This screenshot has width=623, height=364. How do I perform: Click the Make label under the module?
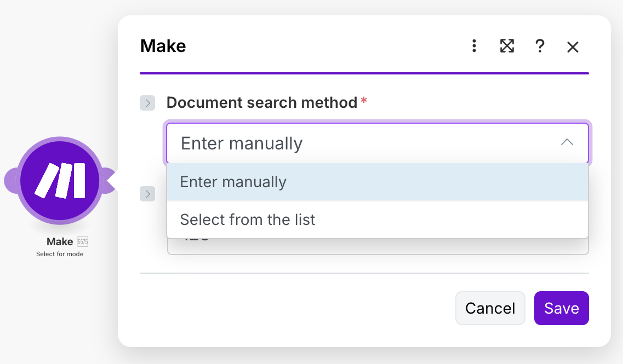pyautogui.click(x=60, y=241)
